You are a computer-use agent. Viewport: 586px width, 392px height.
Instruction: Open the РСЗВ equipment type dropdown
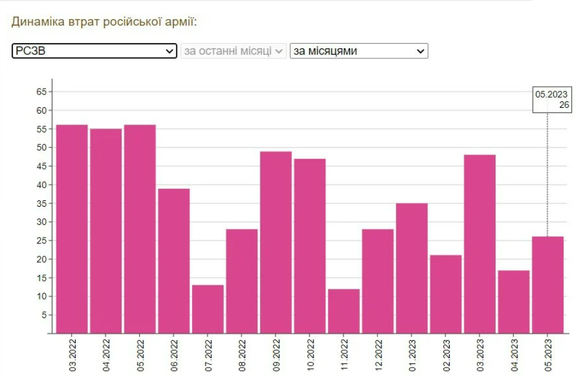tap(94, 51)
